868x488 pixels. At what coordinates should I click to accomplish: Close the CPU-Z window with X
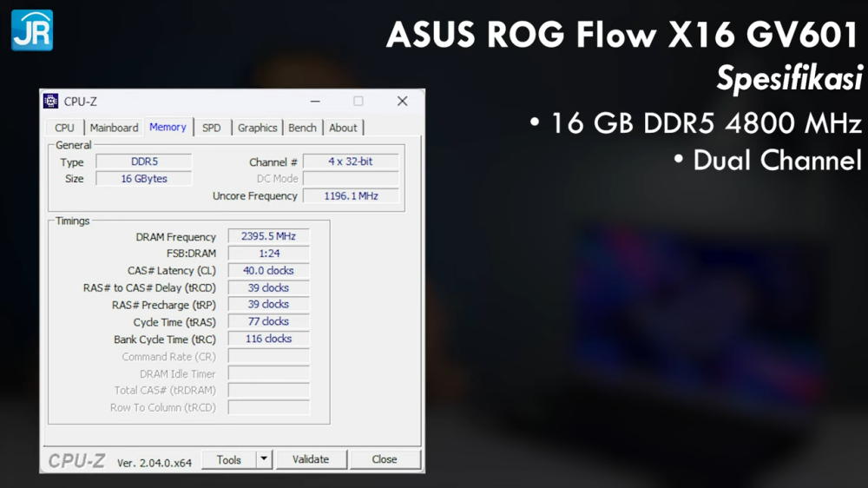[403, 102]
